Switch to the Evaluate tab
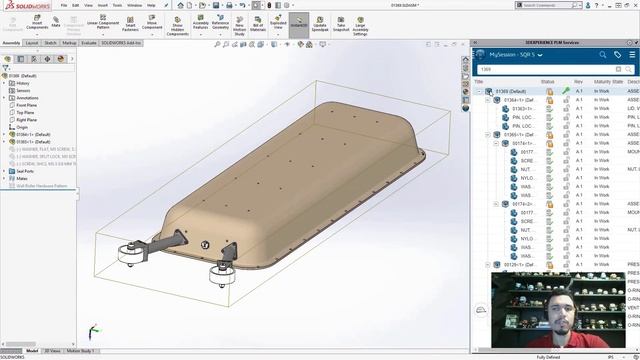The width and height of the screenshot is (640, 360). pyautogui.click(x=89, y=43)
